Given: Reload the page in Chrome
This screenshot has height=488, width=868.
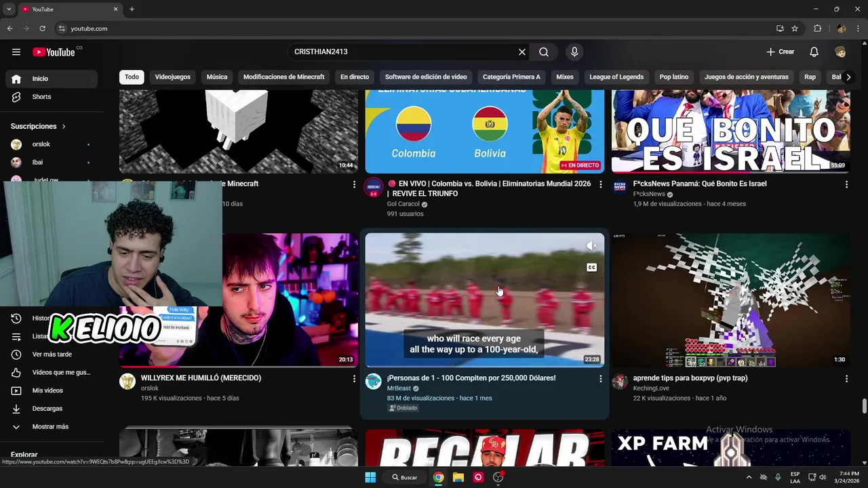Looking at the screenshot, I should click(x=43, y=28).
